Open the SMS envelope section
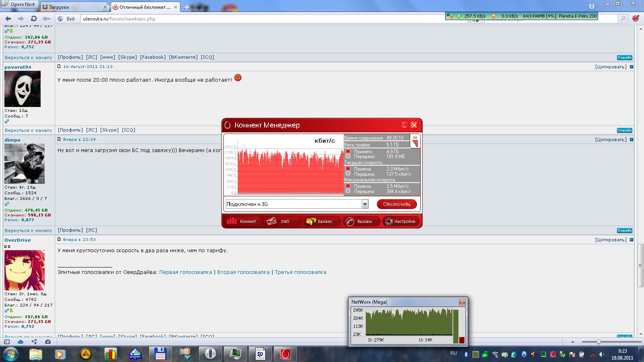The image size is (644, 362). (x=279, y=221)
